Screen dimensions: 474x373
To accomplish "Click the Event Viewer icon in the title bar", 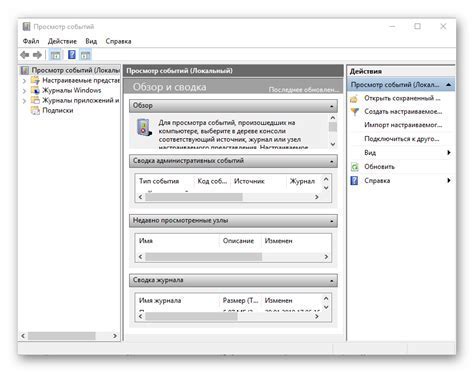I will tap(26, 26).
